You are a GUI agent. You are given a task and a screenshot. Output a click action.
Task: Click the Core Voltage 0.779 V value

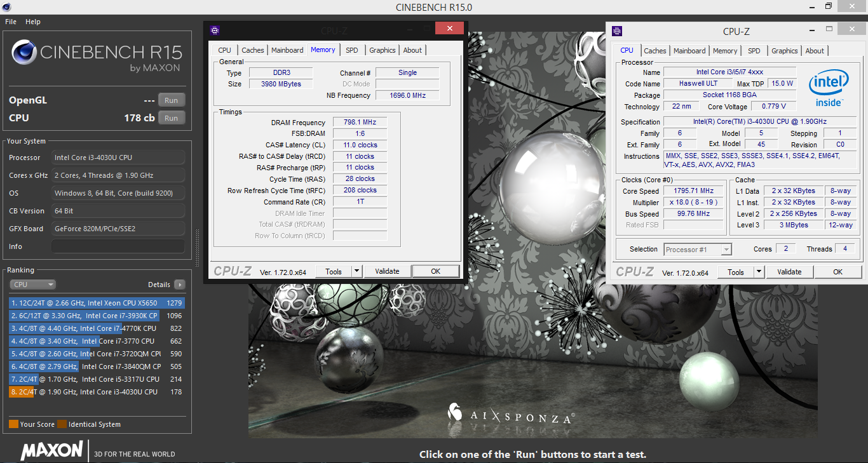click(x=773, y=106)
